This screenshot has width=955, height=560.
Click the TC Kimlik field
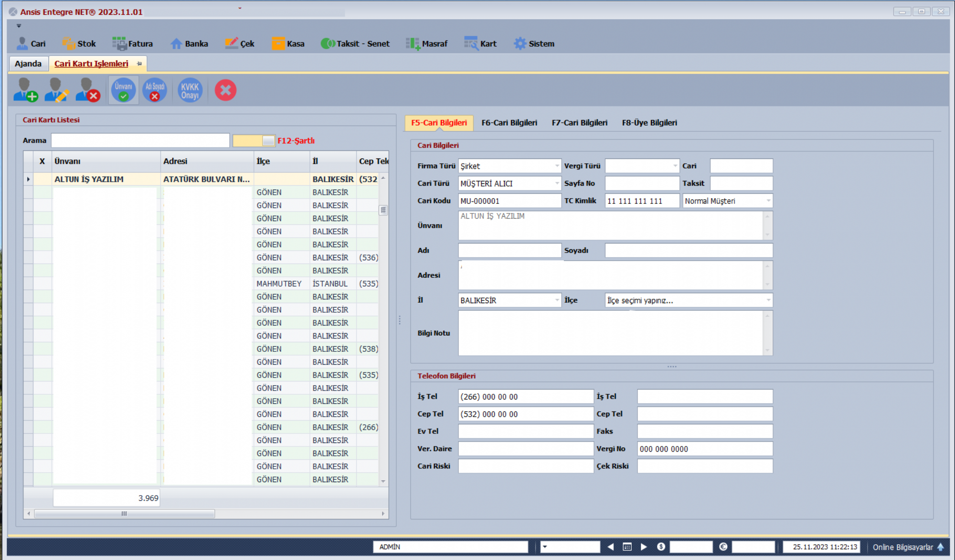coord(642,201)
